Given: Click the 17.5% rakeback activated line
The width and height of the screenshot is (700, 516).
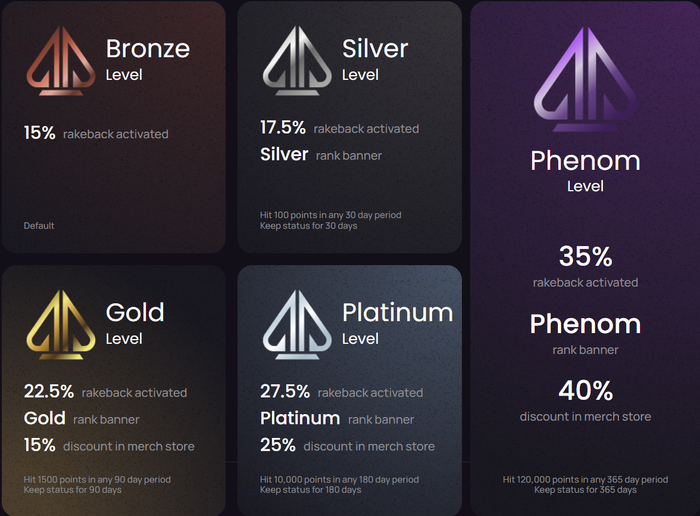Looking at the screenshot, I should pos(340,128).
